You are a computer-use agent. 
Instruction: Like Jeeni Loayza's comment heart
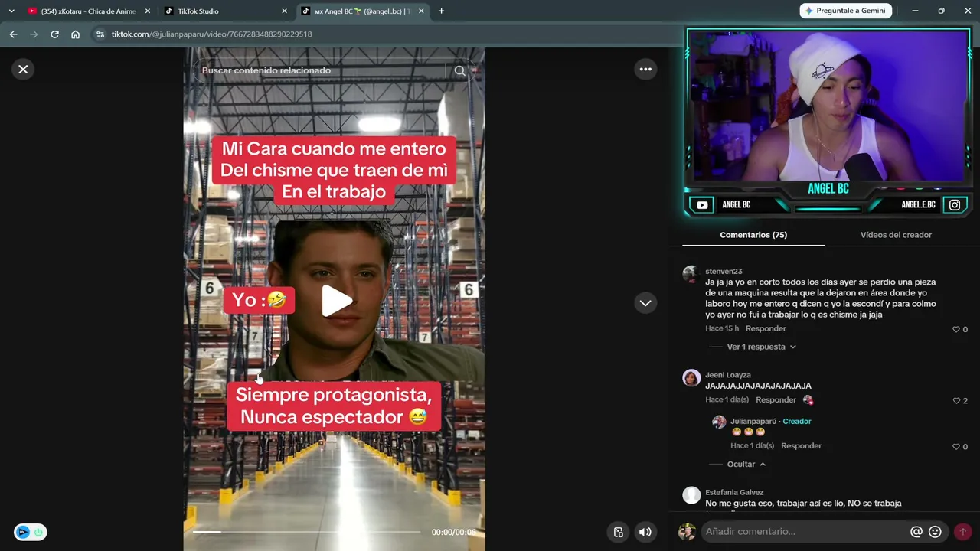pos(956,400)
